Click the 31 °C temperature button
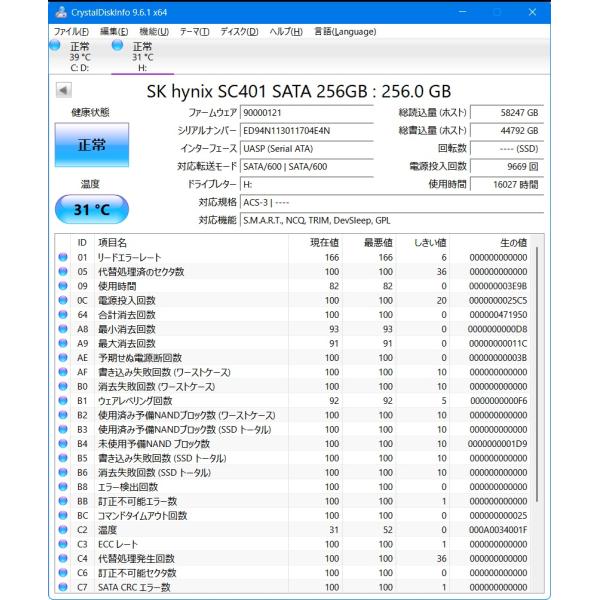 [x=92, y=209]
